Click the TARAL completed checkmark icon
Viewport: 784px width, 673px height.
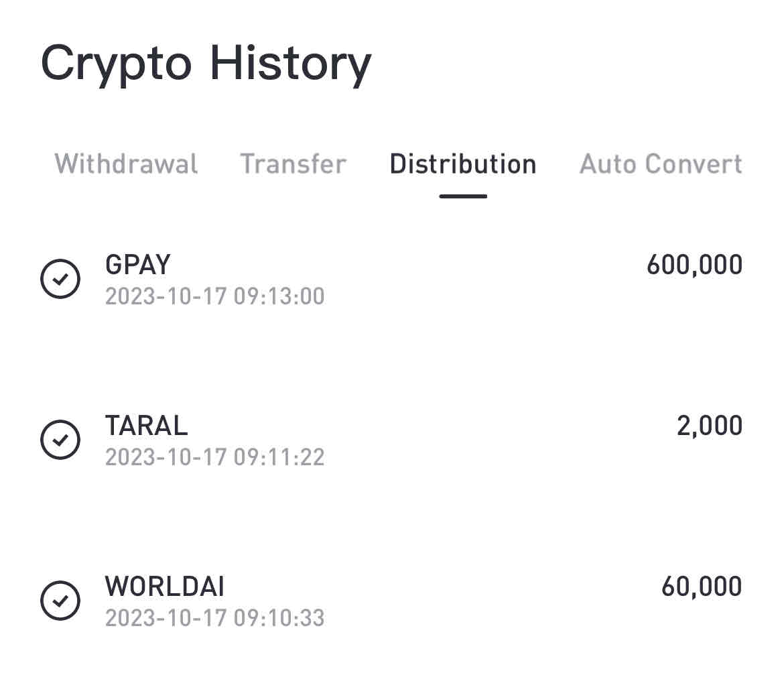click(x=60, y=440)
